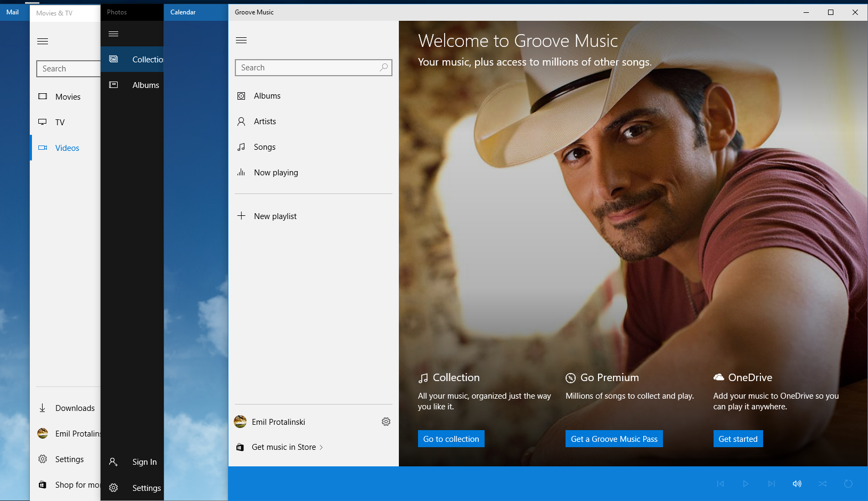Screen dimensions: 868x501
Task: Toggle shuffle playback
Action: tap(823, 483)
